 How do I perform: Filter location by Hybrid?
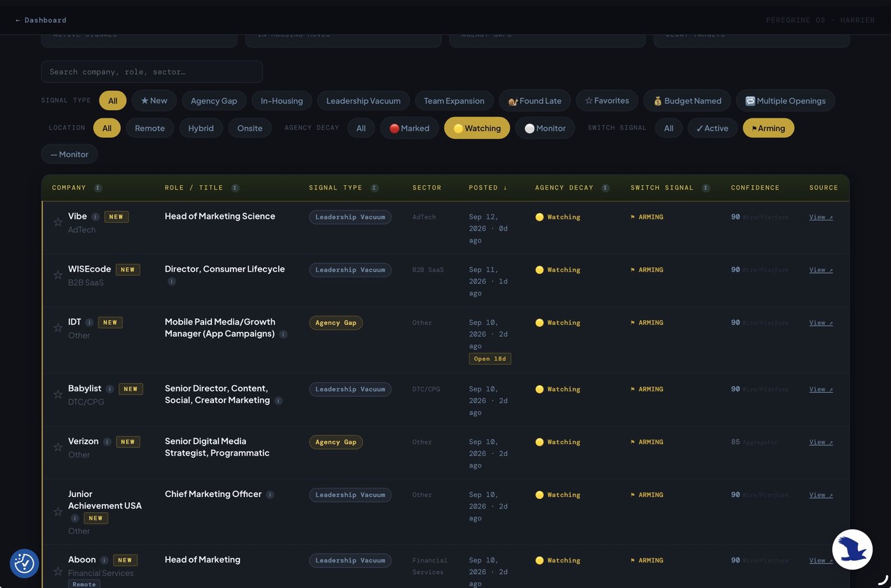(201, 128)
